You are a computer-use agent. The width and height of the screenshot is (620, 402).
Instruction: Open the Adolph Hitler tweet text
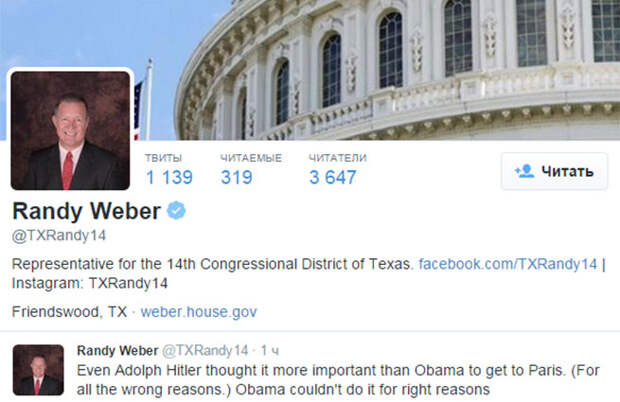[x=338, y=380]
